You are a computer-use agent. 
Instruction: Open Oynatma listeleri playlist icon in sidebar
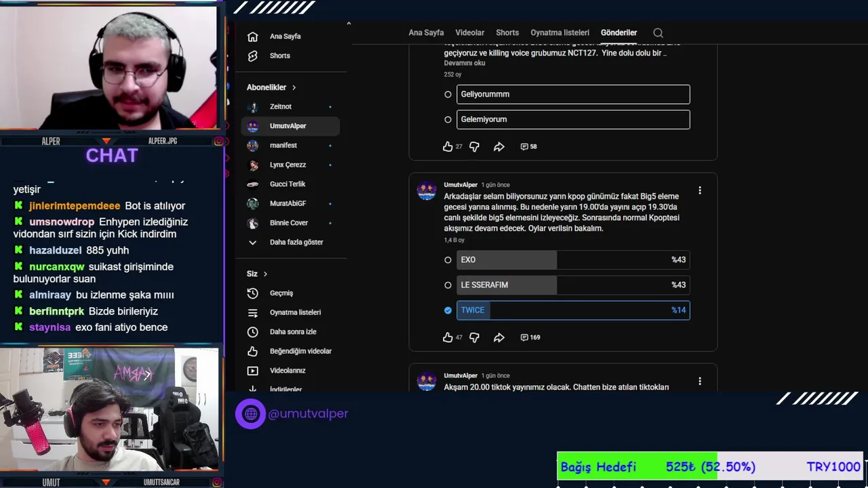253,312
